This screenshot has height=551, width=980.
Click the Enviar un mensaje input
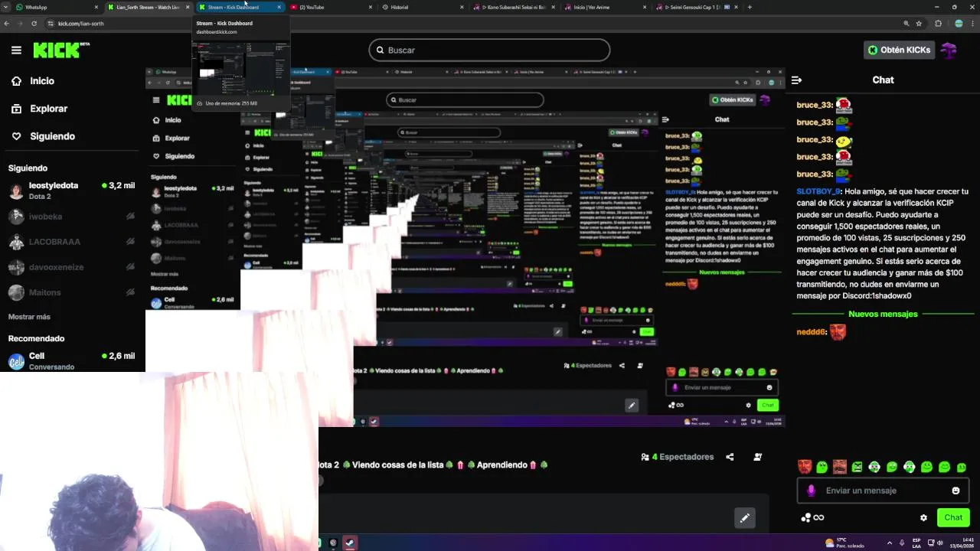(883, 491)
